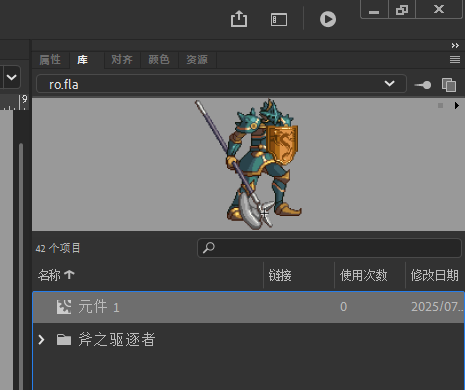Pin the current library with the pin icon
465x390 pixels.
click(x=423, y=85)
